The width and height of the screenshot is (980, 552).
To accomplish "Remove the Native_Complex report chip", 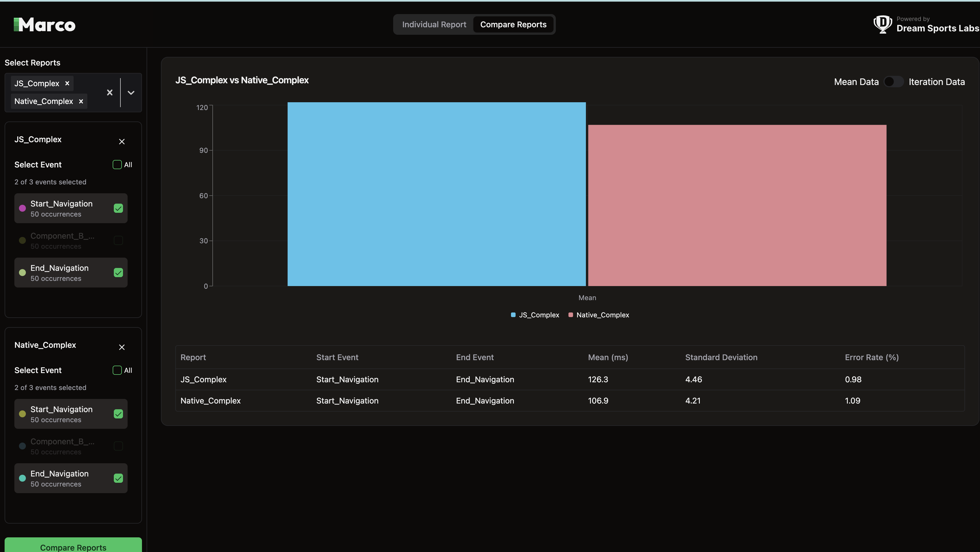I will coord(81,101).
